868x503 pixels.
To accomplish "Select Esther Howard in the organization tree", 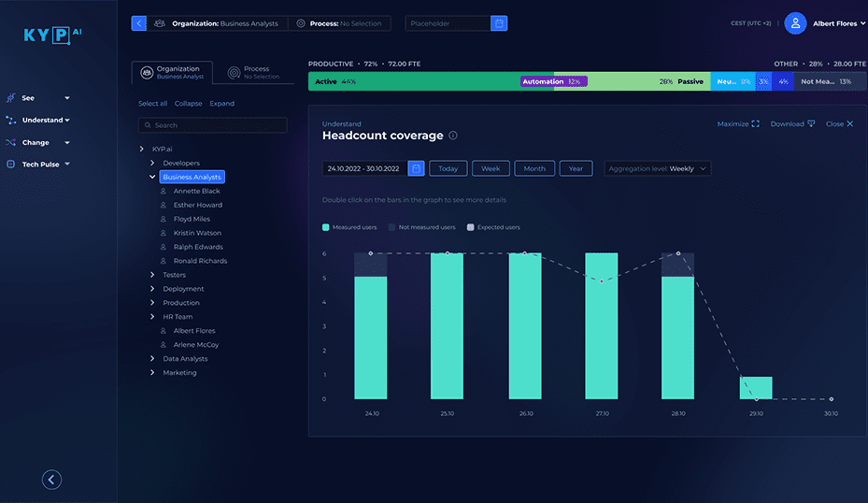I will click(197, 205).
